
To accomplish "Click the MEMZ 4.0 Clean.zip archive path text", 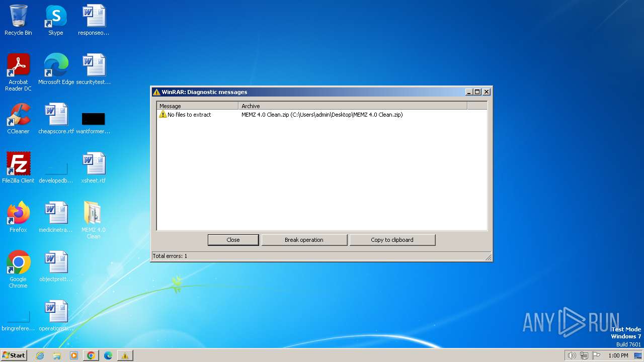I will (322, 115).
